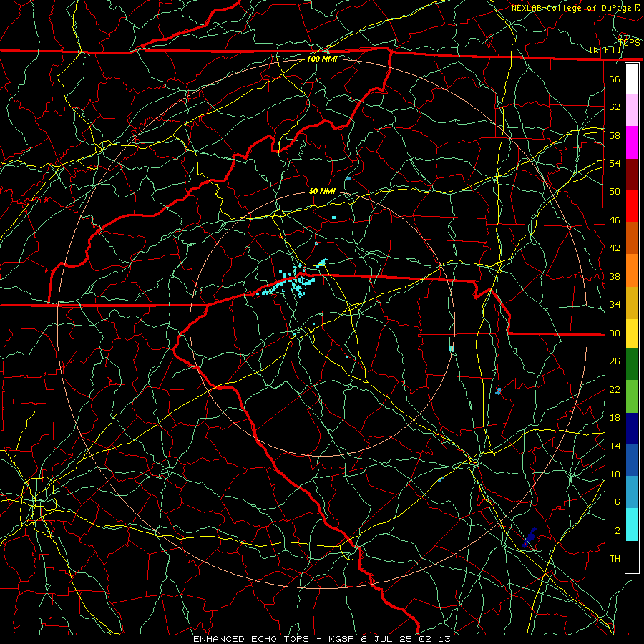644x644 pixels.
Task: Click the black TH legend swatch
Action: coord(632,557)
